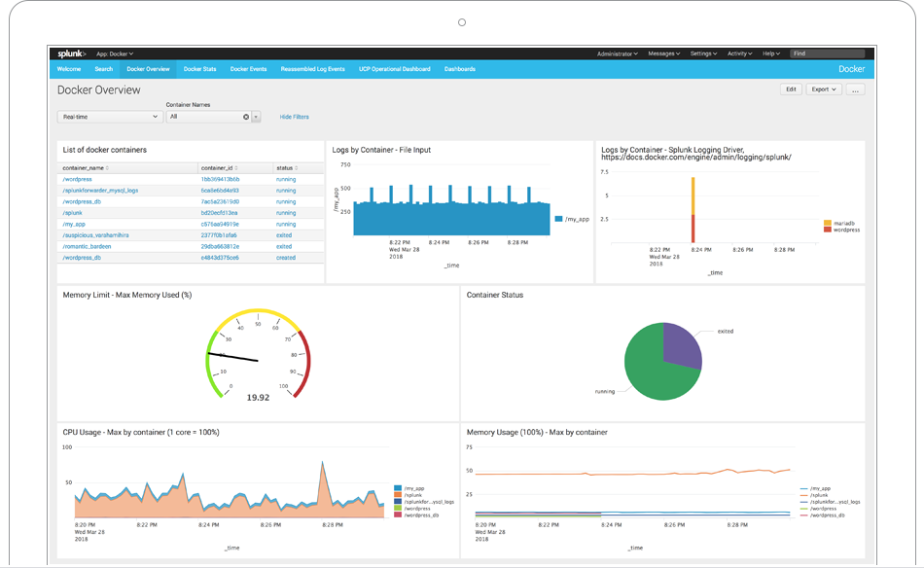Switch to the Docker Events tab

(249, 69)
